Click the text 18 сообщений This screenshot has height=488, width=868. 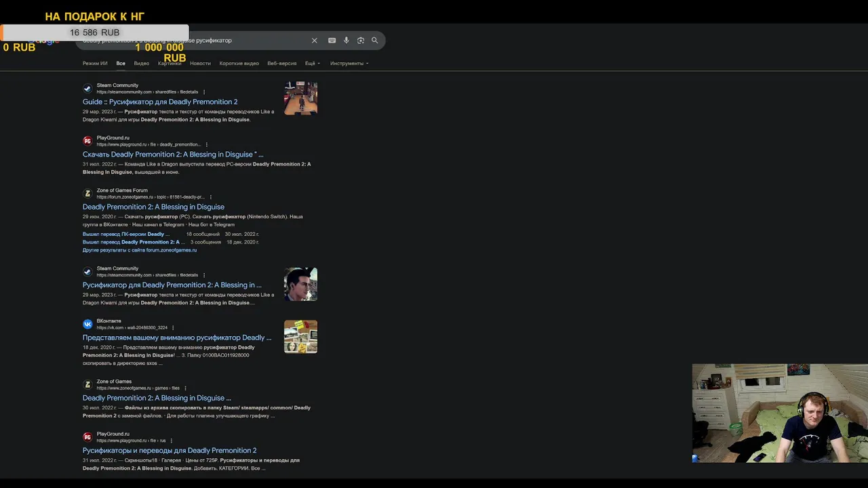(203, 234)
